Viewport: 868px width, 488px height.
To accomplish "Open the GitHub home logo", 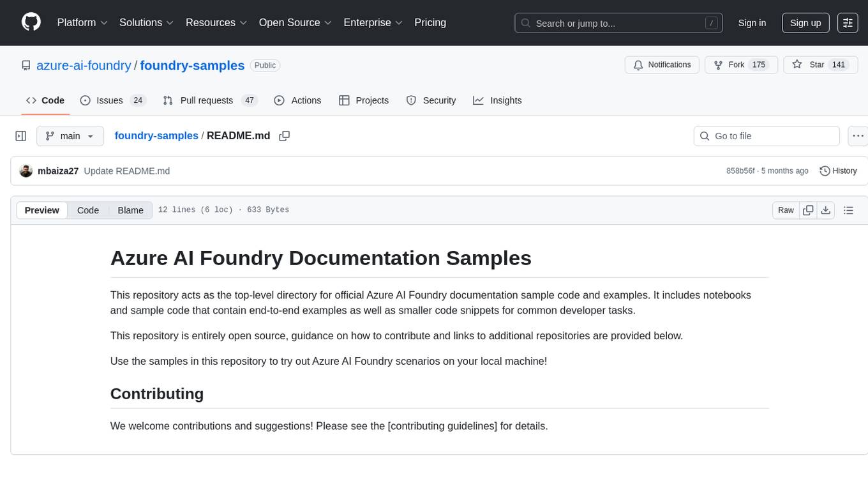I will [x=31, y=22].
